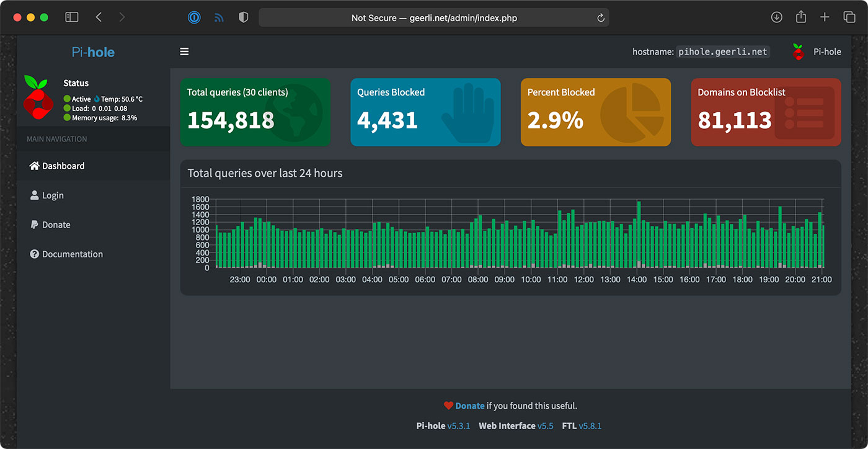Click the Donate link in the footer
Screen dimensions: 868x449
tap(469, 406)
